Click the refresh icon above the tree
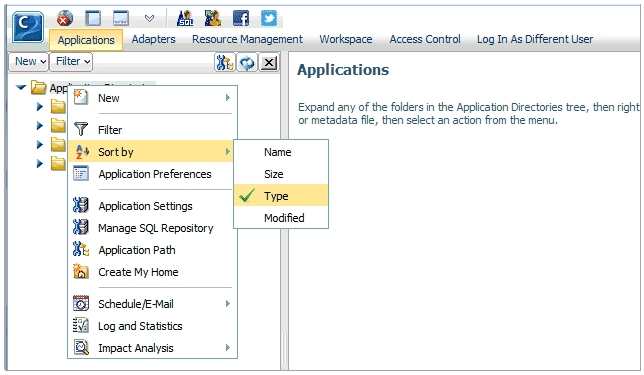This screenshot has width=644, height=375. 247,63
